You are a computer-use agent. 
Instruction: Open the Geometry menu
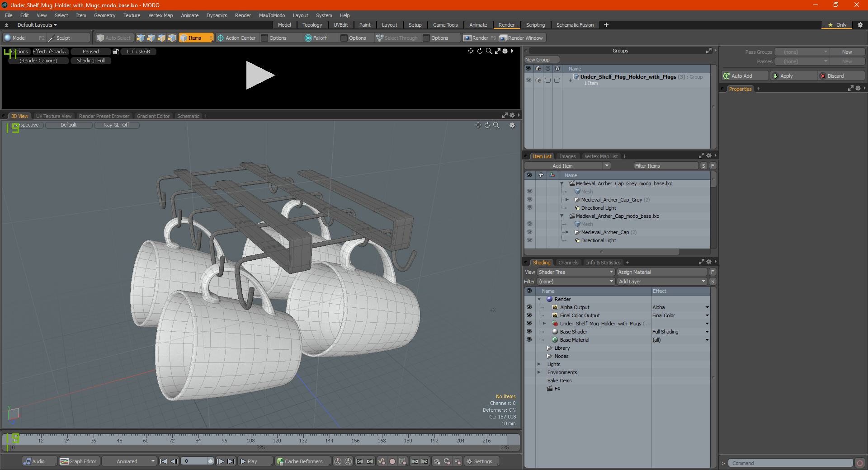point(104,15)
